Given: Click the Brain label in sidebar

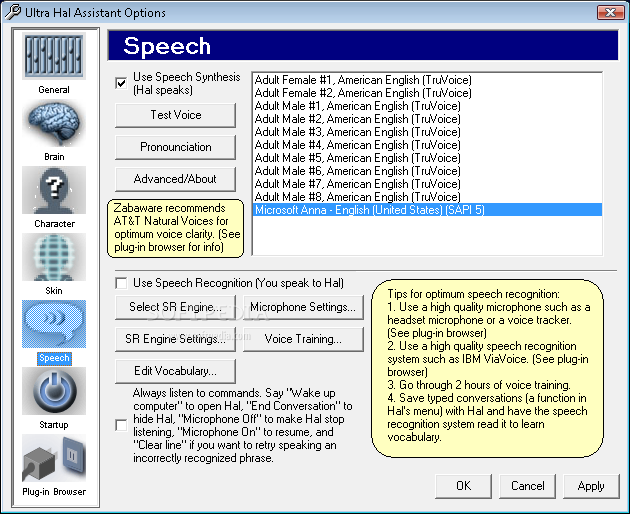Looking at the screenshot, I should click(x=54, y=157).
